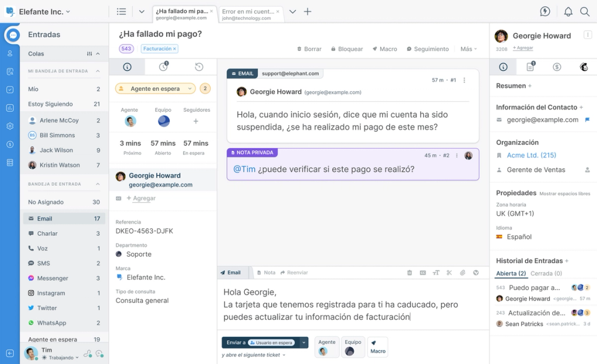Click the Macro button in ticket header

[x=385, y=49]
